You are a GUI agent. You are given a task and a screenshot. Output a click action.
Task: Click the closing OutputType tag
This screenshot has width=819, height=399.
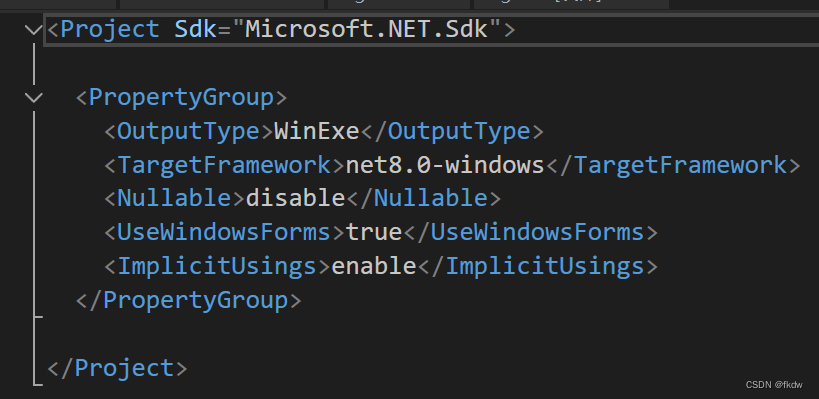[452, 131]
